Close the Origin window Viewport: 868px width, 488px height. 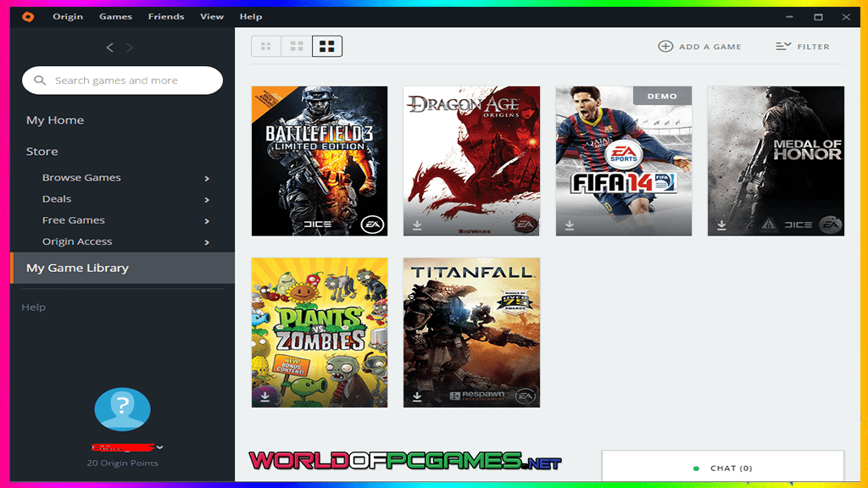click(x=846, y=17)
